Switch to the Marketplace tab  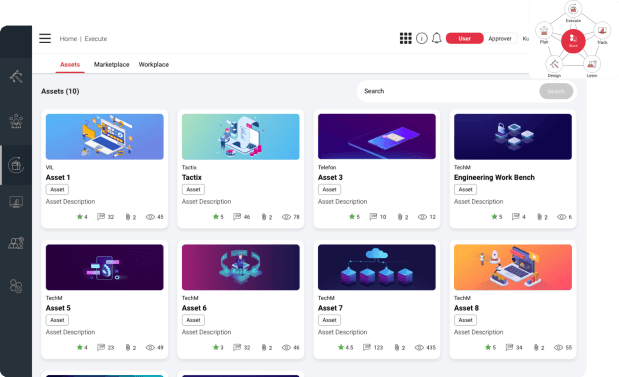click(111, 64)
